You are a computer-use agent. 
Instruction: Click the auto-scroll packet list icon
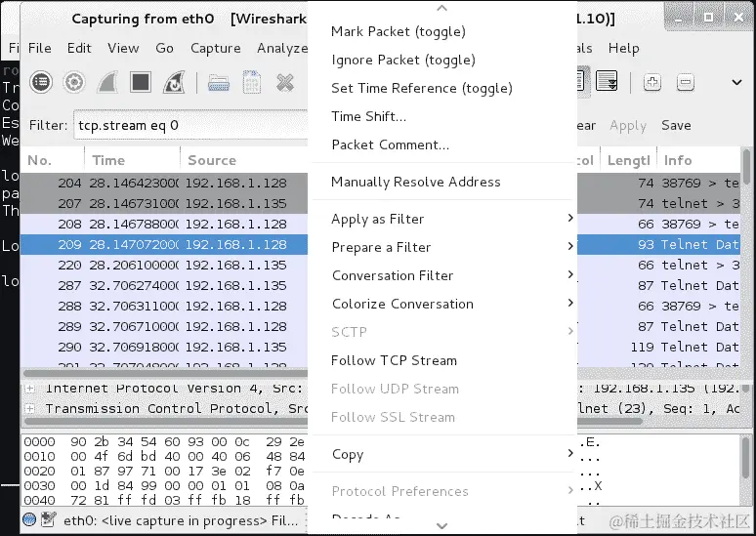[607, 81]
